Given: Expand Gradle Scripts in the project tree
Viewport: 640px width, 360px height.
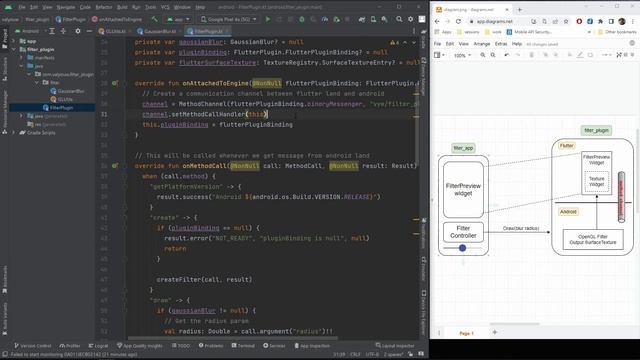Looking at the screenshot, I should tap(13, 133).
